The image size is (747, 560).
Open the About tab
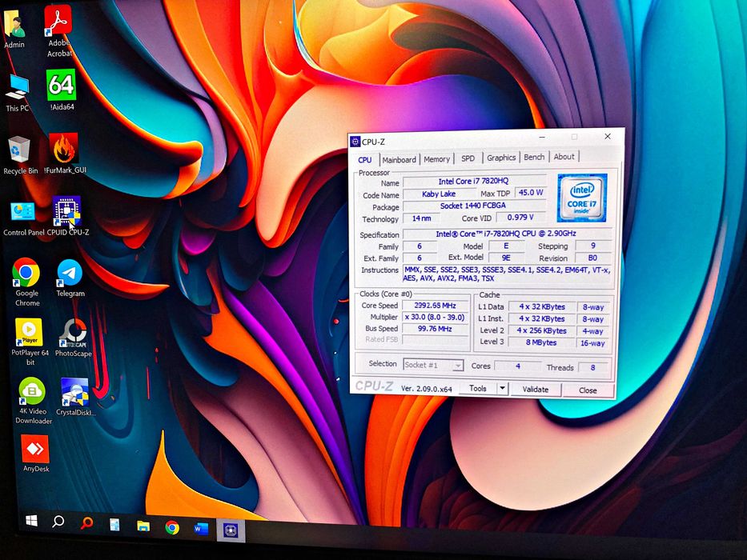coord(564,157)
